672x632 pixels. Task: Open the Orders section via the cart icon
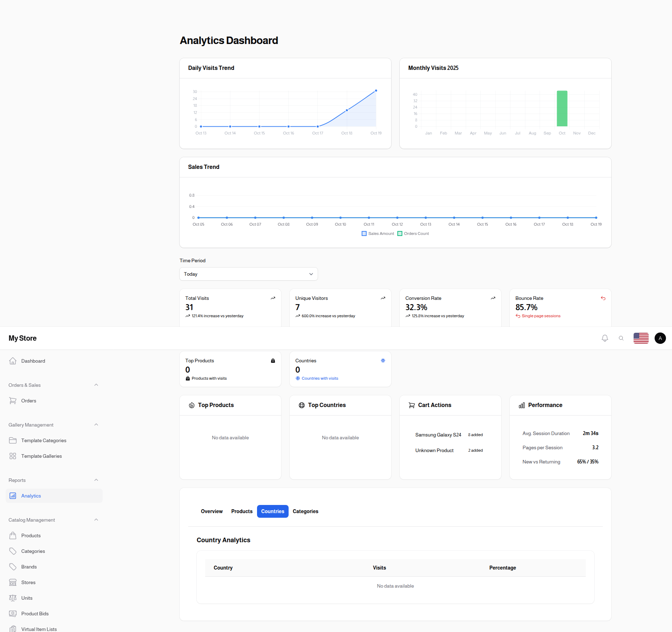tap(13, 400)
